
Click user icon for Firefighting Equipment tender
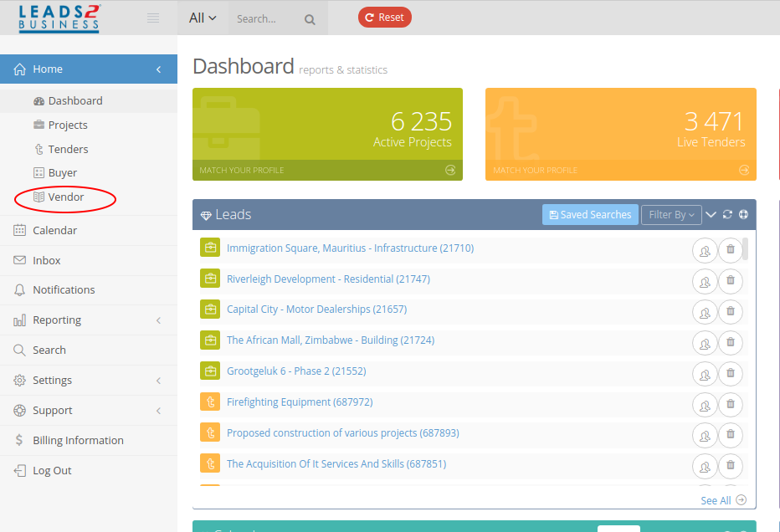click(x=705, y=405)
